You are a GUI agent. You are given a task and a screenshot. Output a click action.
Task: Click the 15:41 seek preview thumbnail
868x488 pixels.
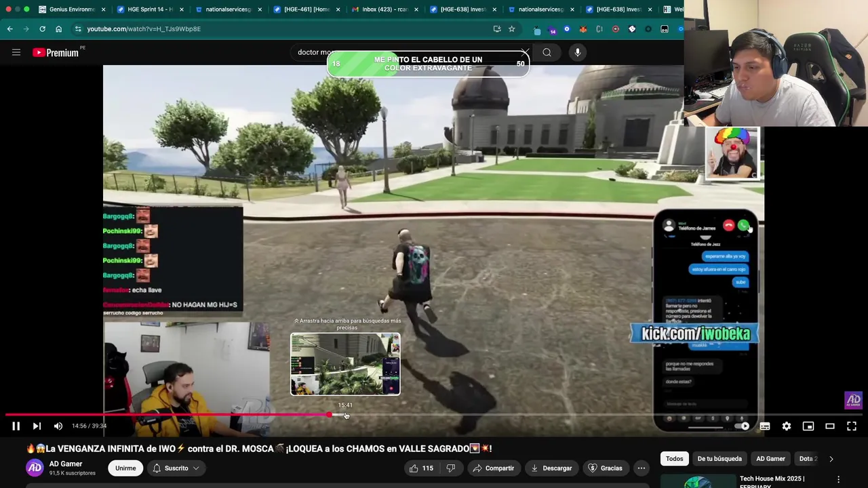pyautogui.click(x=345, y=364)
